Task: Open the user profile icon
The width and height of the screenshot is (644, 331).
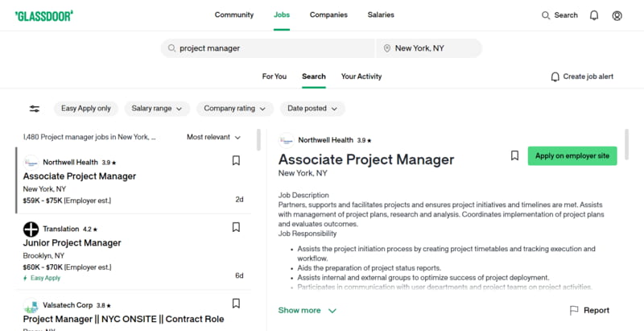Action: pyautogui.click(x=617, y=15)
